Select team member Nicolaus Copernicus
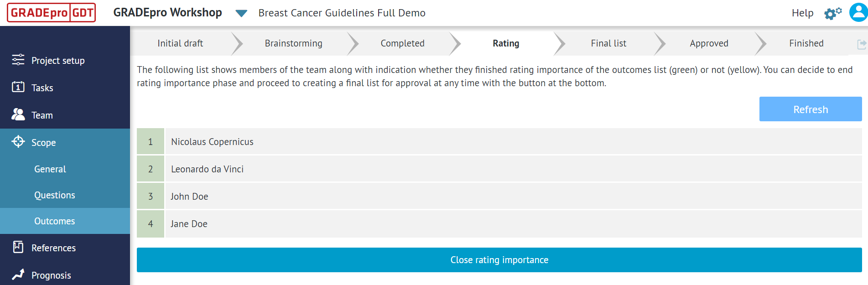The width and height of the screenshot is (868, 285). pyautogui.click(x=212, y=141)
